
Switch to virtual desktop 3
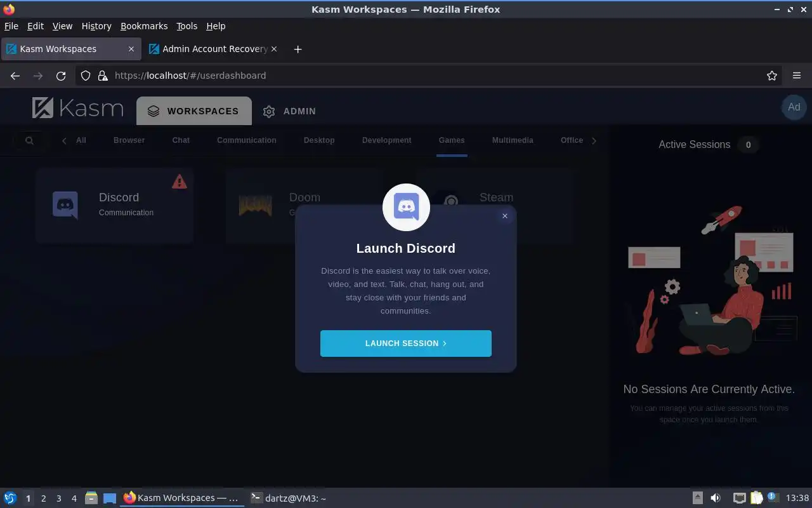point(58,498)
